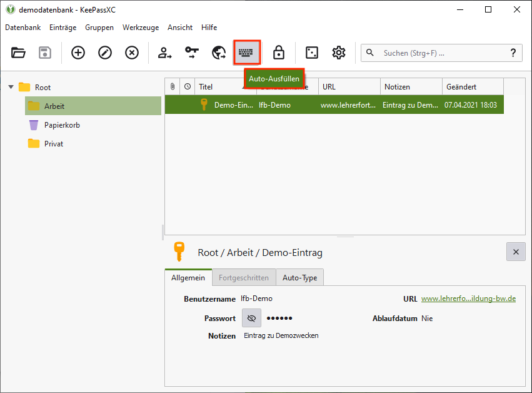Sort entries by Geändert column header
This screenshot has width=532, height=393.
472,87
